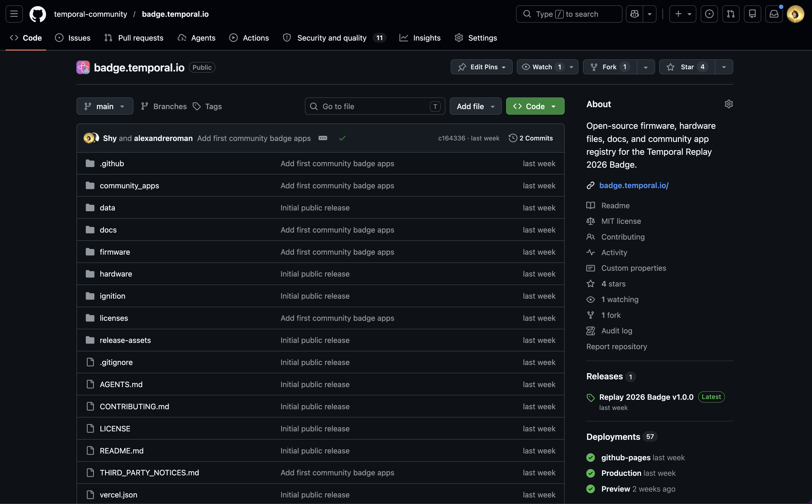Open the user profile avatar menu
This screenshot has height=504, width=812.
tap(795, 14)
